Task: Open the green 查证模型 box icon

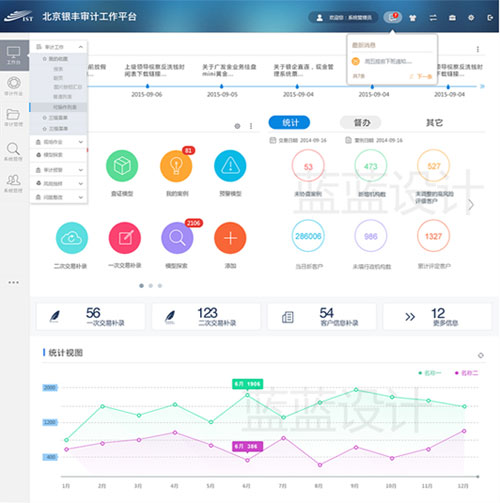Action: tap(122, 166)
